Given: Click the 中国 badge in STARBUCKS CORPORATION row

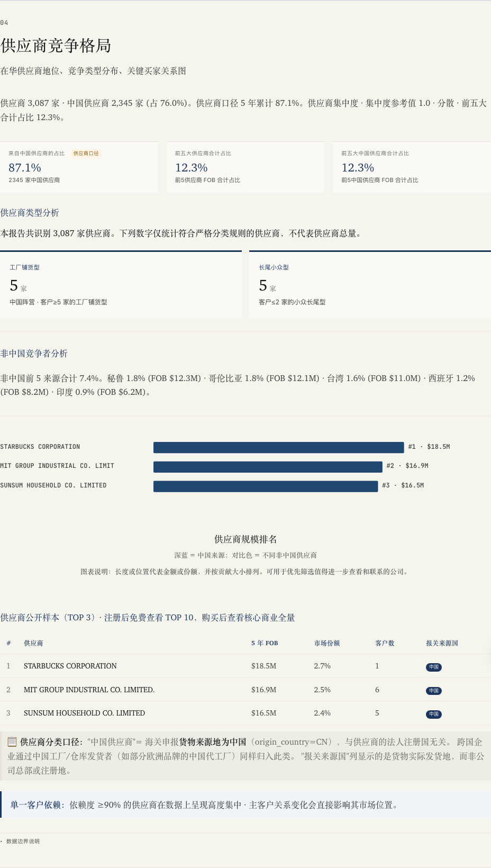Looking at the screenshot, I should [x=434, y=667].
